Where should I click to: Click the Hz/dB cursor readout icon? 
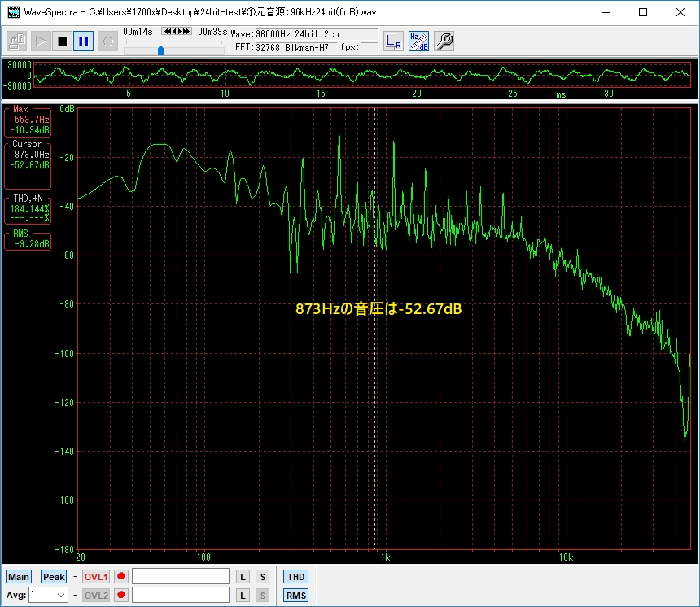click(418, 41)
